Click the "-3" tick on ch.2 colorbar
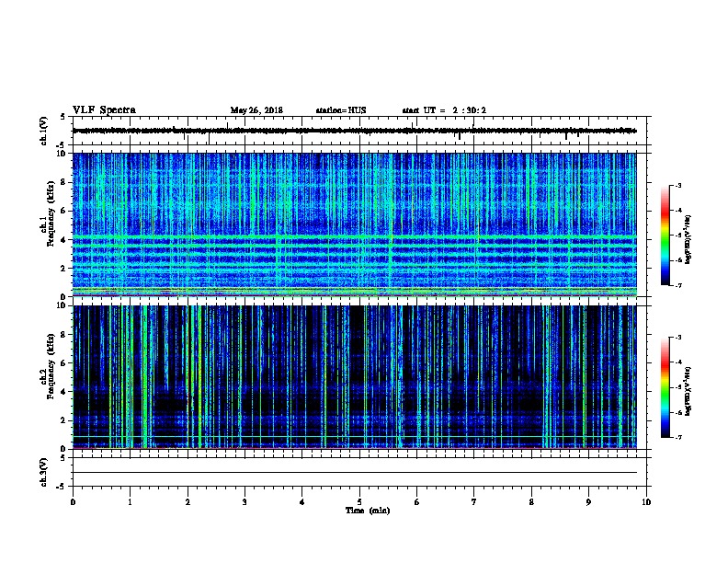The image size is (728, 563). pyautogui.click(x=677, y=338)
